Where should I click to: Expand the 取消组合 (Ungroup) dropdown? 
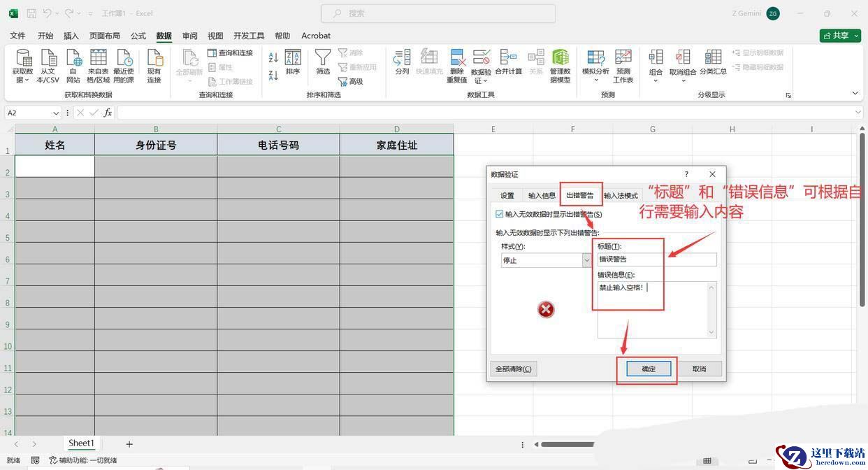(x=683, y=80)
